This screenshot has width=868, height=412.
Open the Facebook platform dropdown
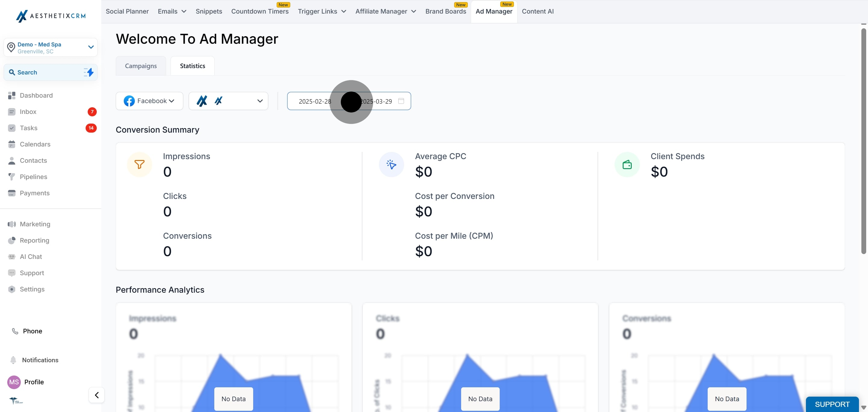(x=149, y=101)
